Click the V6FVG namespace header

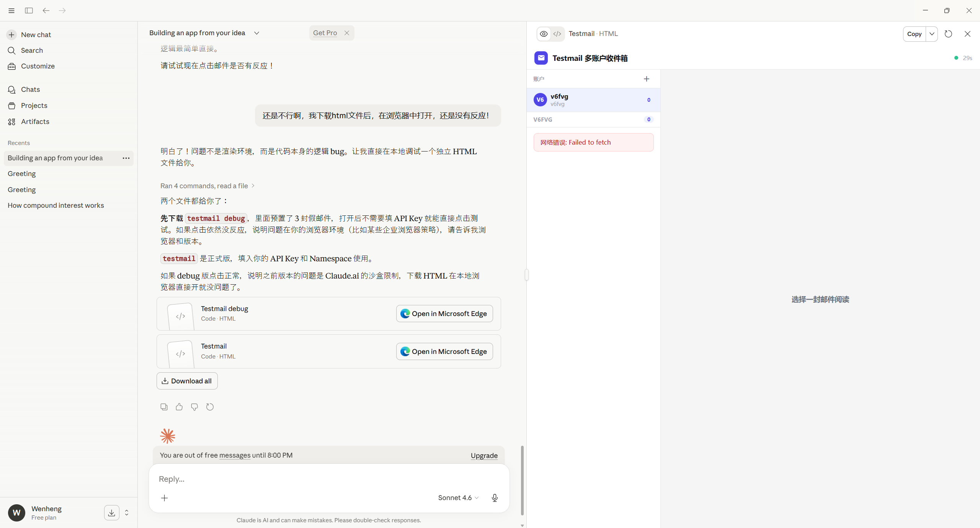click(594, 119)
